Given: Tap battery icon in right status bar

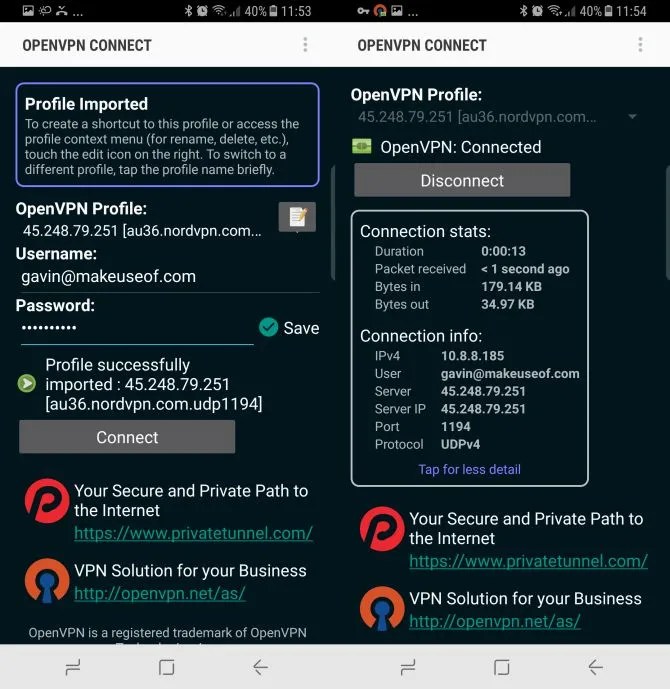Looking at the screenshot, I should (x=608, y=11).
